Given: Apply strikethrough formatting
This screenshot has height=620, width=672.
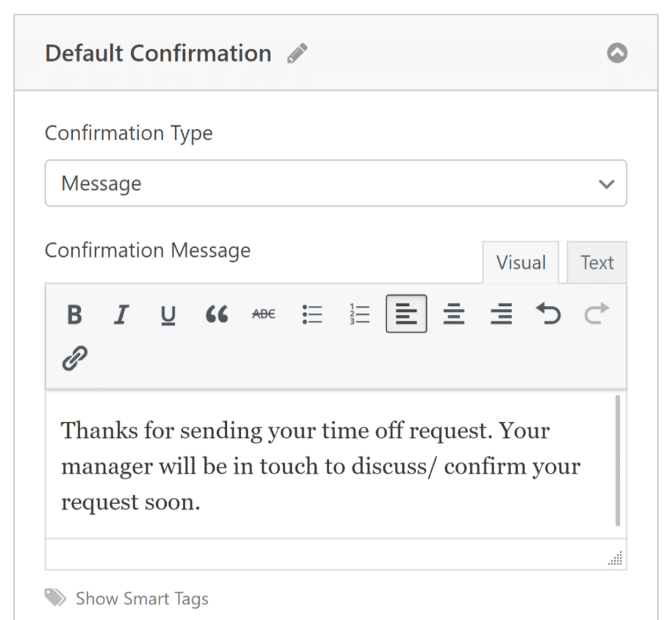Looking at the screenshot, I should (263, 314).
